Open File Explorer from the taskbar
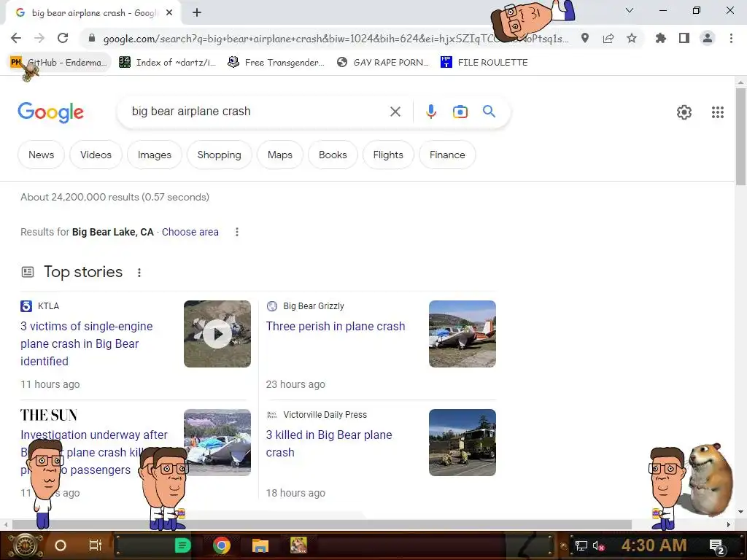The width and height of the screenshot is (747, 560). click(x=260, y=545)
